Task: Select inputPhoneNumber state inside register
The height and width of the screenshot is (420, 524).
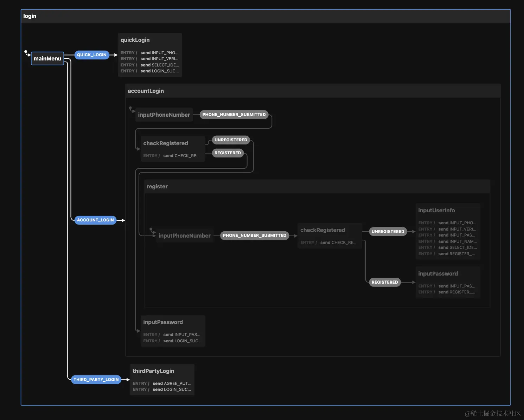Action: [185, 236]
